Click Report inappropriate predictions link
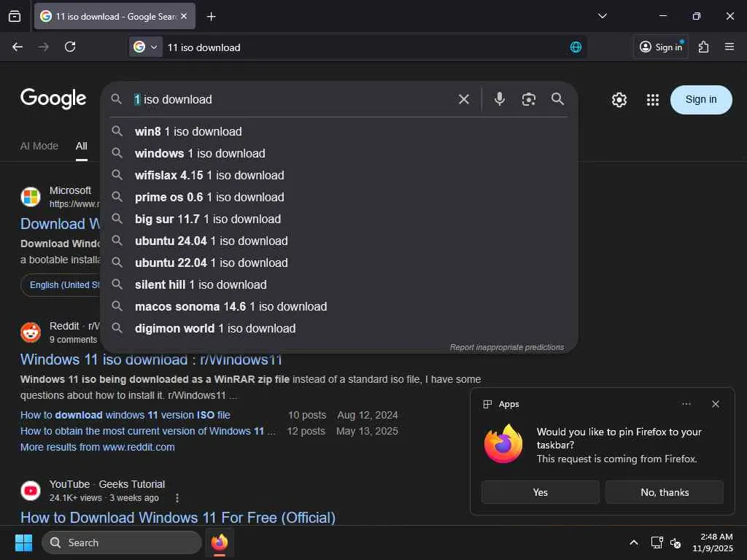Viewport: 747px width, 560px height. click(507, 347)
